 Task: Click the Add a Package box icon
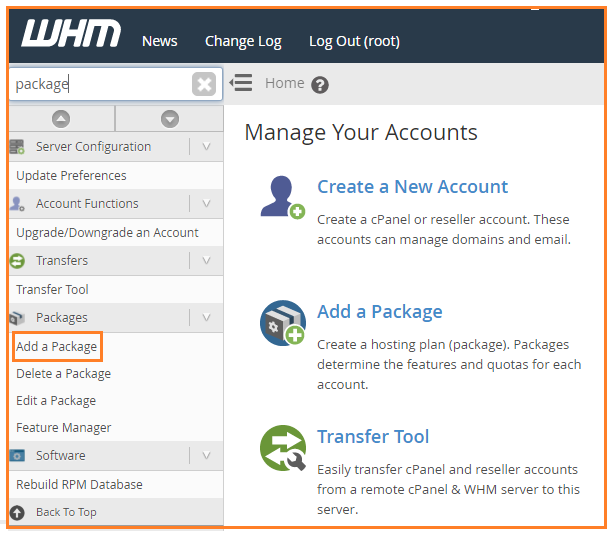coord(283,323)
